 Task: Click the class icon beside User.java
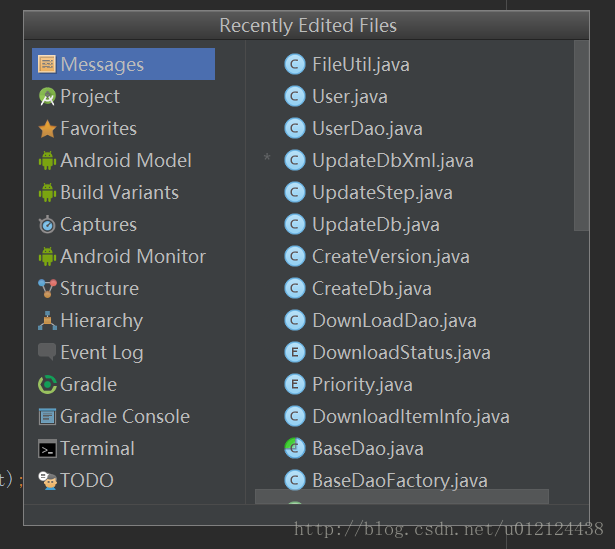pos(295,96)
